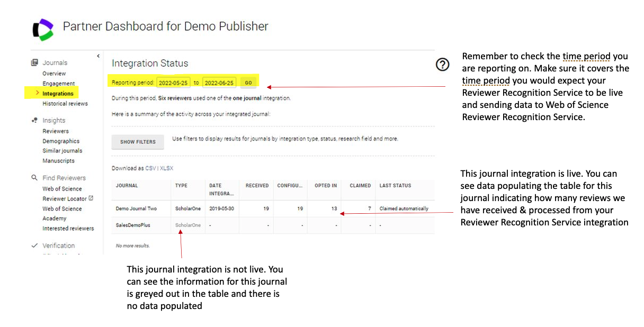Open Demographics under Insights
Viewport: 644px width, 327px height.
pyautogui.click(x=61, y=141)
